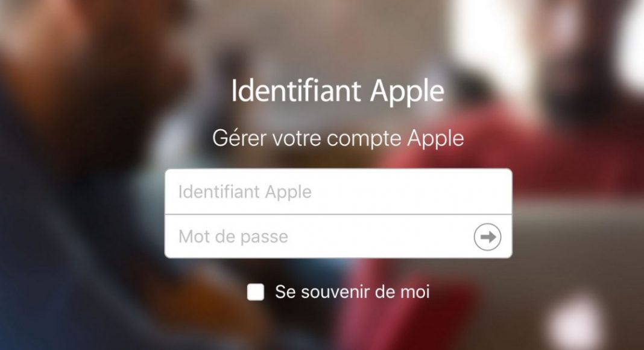Click the "Mot de passe" placeholder text
Viewport: 644px width, 350px height.
(x=233, y=237)
